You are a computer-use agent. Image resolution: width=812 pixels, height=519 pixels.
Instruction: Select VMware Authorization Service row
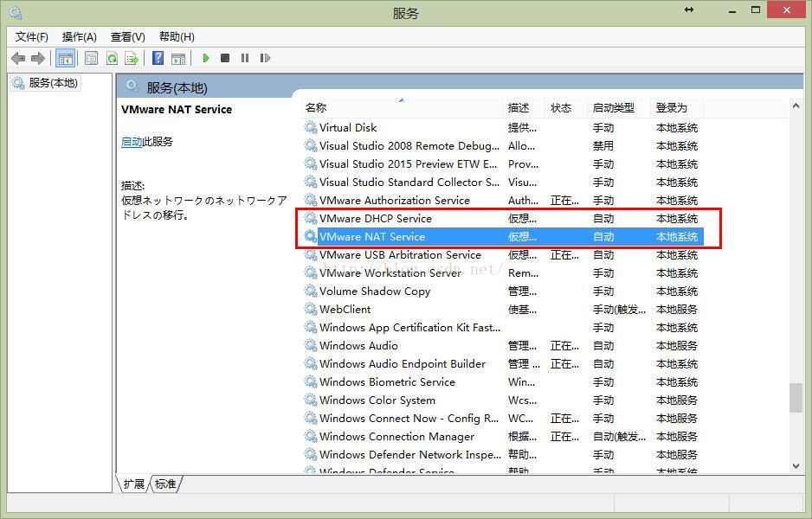click(x=501, y=201)
